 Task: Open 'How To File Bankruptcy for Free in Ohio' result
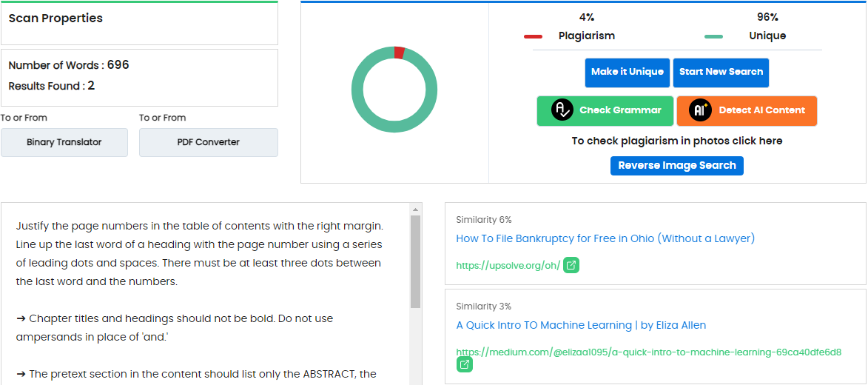click(605, 238)
